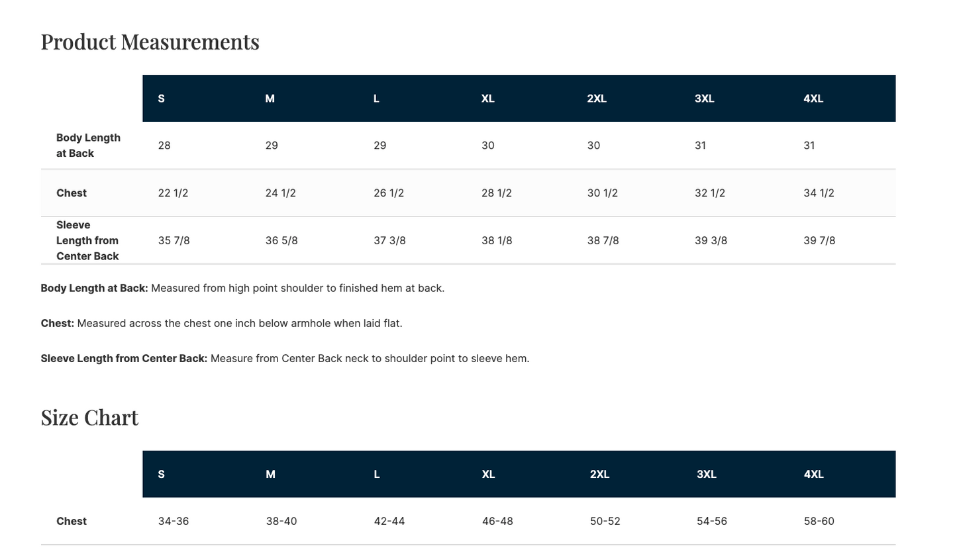Click the 39 7/8 sleeve value for 4XL
This screenshot has height=560, width=957.
pyautogui.click(x=819, y=241)
